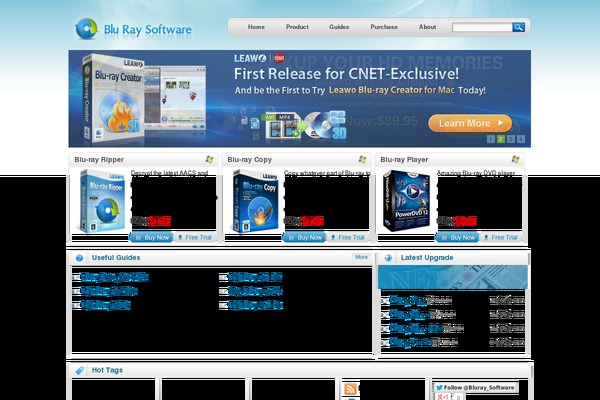The width and height of the screenshot is (600, 400).
Task: Click the Hot Tags heading
Action: tap(107, 370)
